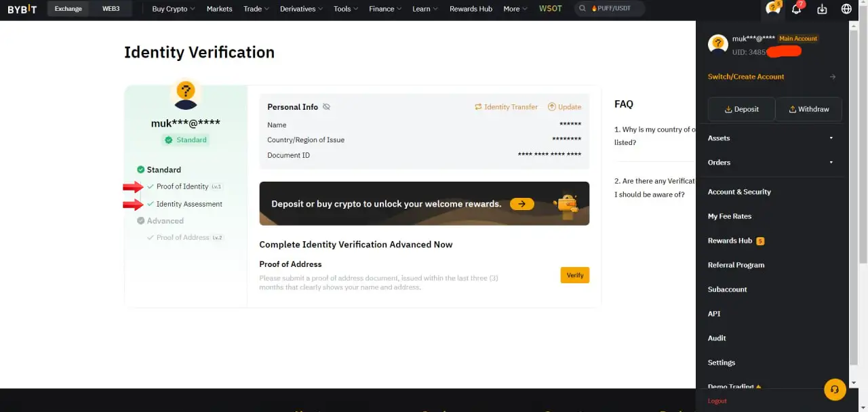Click Rewards Hub in top navigation

[471, 9]
